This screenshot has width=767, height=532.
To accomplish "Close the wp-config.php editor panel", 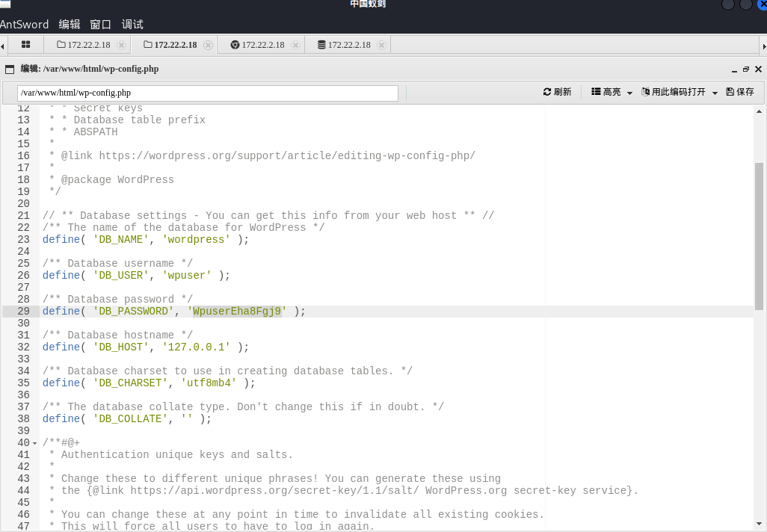I will [758, 69].
